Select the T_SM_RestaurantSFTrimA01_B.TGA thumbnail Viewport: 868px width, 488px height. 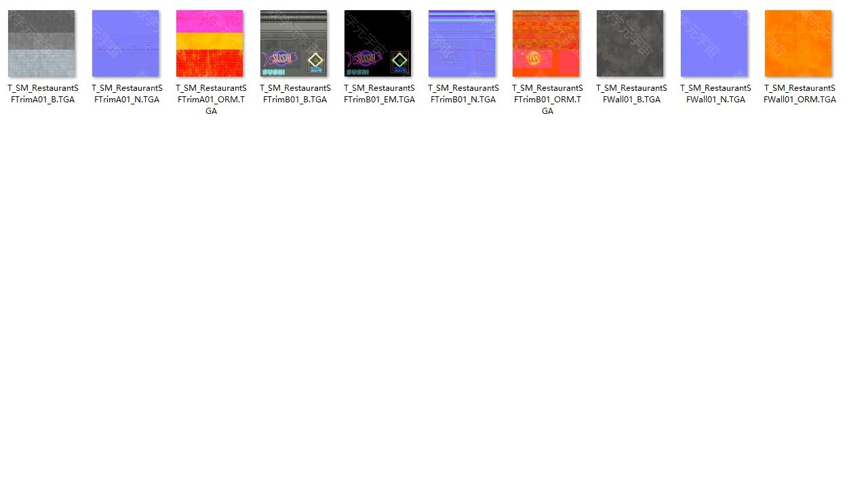(x=41, y=43)
